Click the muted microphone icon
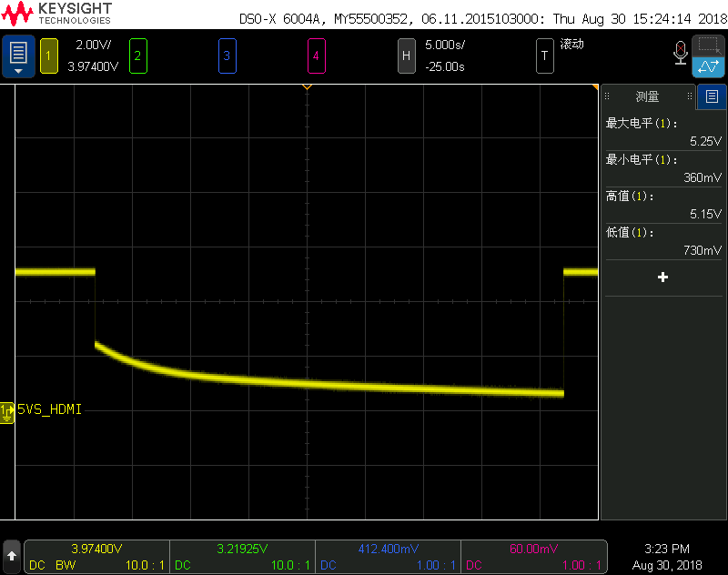 click(680, 53)
